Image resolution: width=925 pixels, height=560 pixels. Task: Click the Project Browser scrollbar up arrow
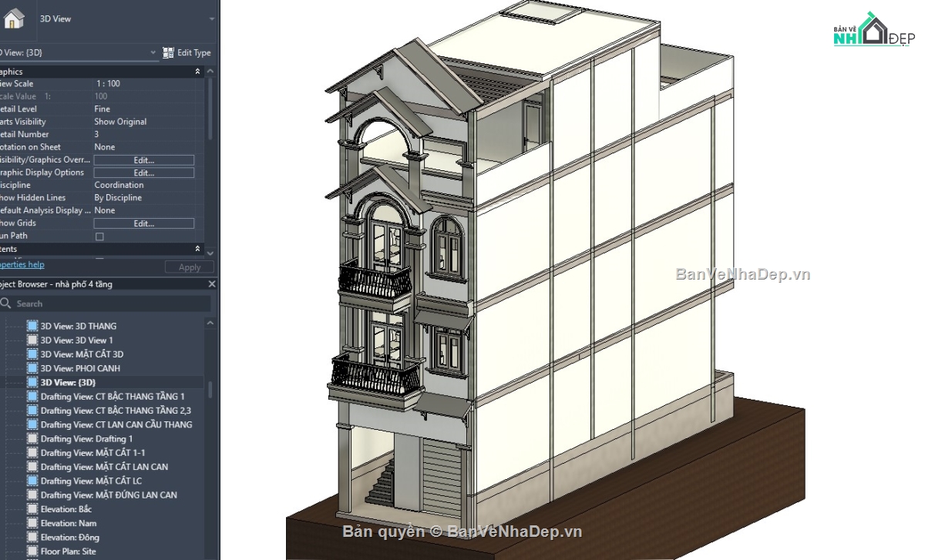[x=210, y=324]
